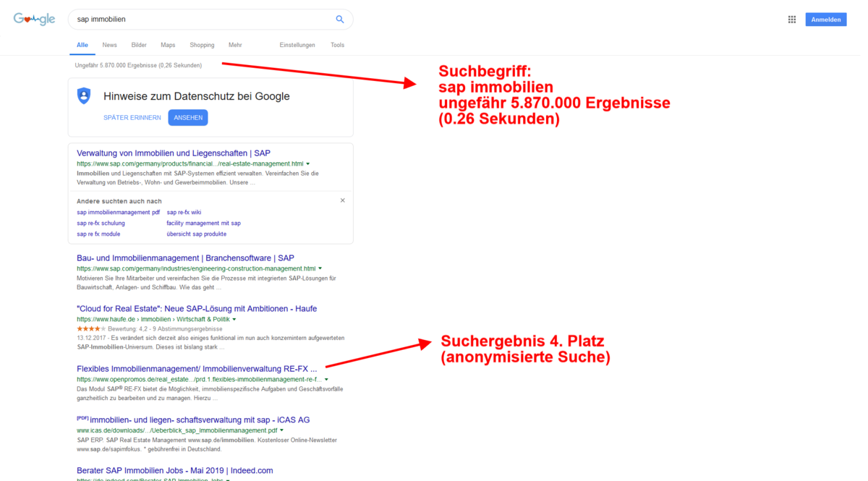Click the privacy notice shield icon

(x=85, y=95)
